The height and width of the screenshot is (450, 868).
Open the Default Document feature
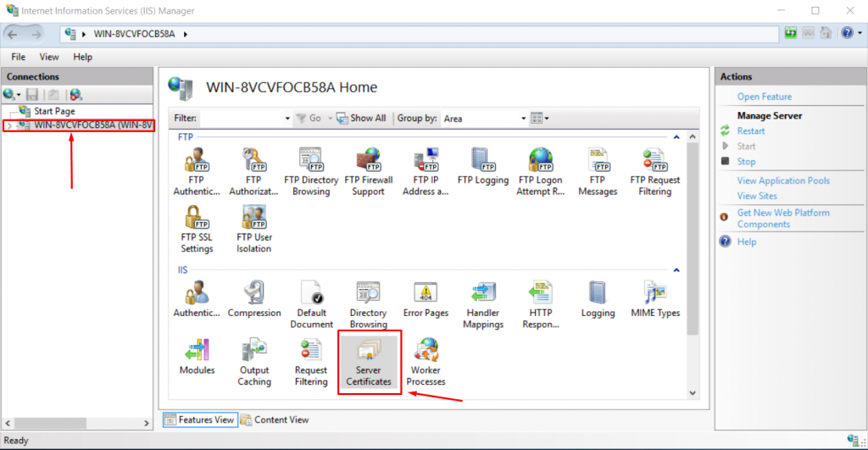311,304
